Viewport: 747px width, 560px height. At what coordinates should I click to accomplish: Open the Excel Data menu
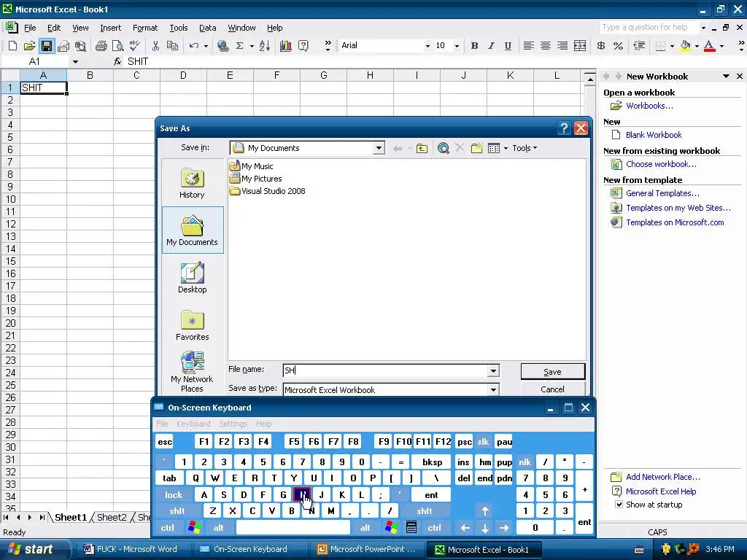[x=208, y=28]
